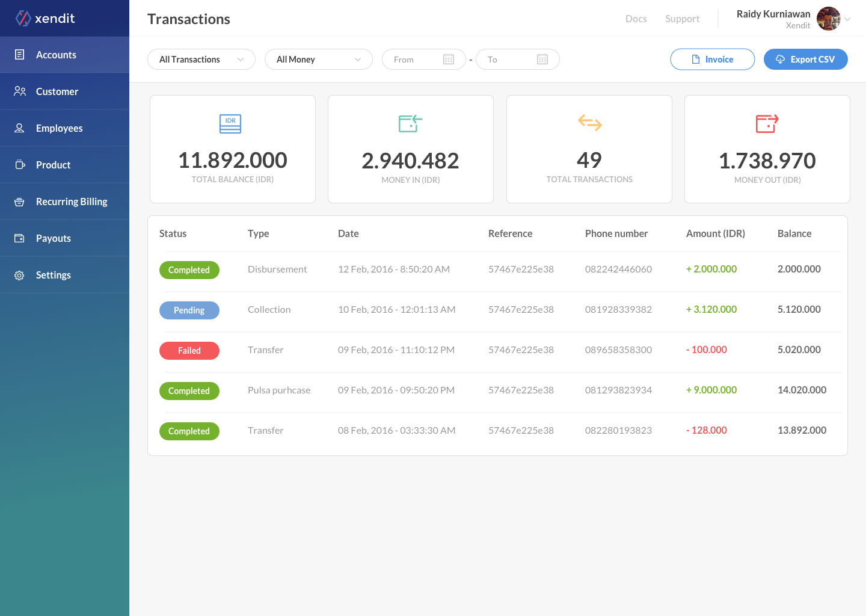
Task: Click the Failed status badge
Action: [189, 351]
